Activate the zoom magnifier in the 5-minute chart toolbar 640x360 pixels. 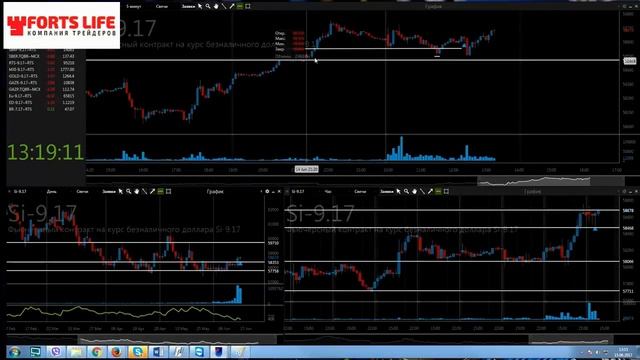(208, 7)
